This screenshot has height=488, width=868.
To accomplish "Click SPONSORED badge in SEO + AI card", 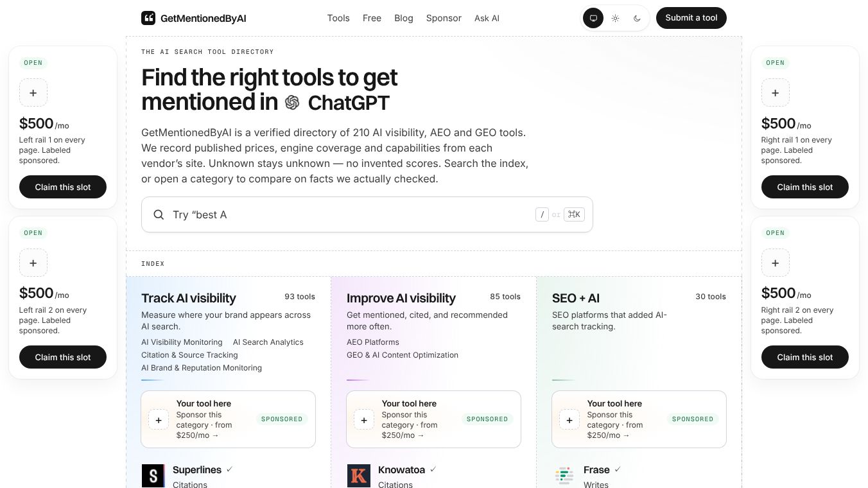I will coord(693,419).
